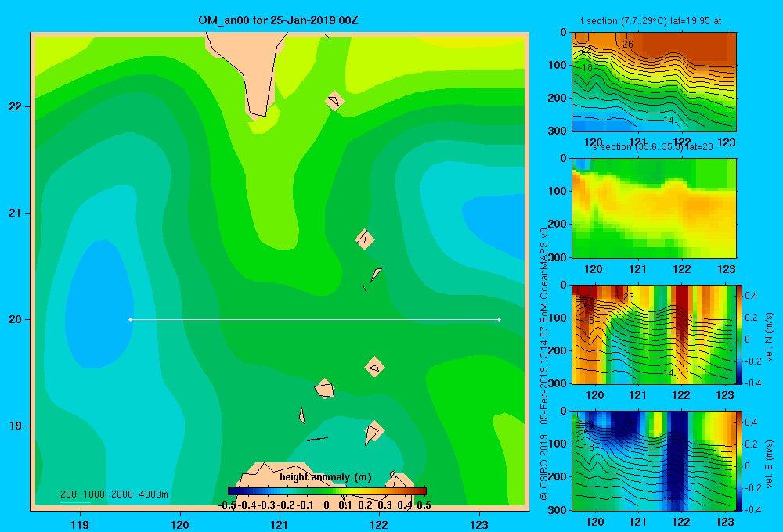Click longitude label 122 below the main map

click(379, 524)
